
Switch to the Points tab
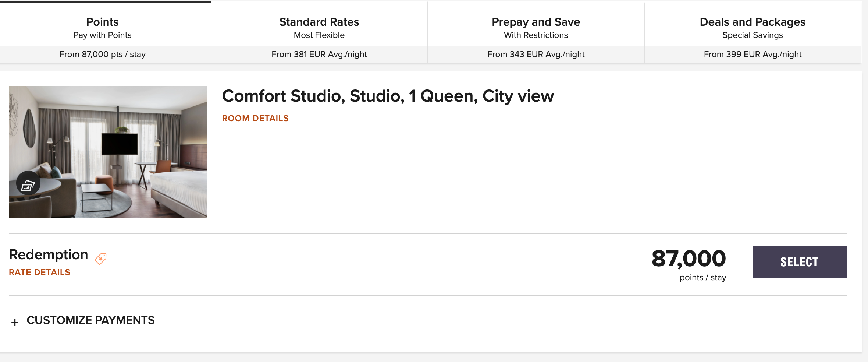[x=102, y=22]
